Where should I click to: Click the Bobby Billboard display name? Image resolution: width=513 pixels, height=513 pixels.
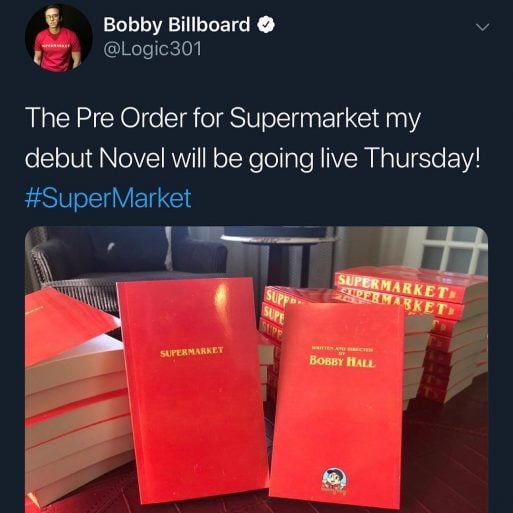tap(177, 25)
